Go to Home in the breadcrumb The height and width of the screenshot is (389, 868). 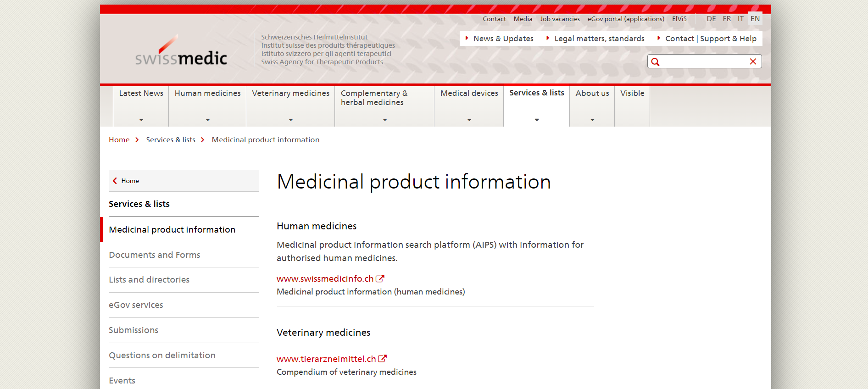[x=119, y=140]
